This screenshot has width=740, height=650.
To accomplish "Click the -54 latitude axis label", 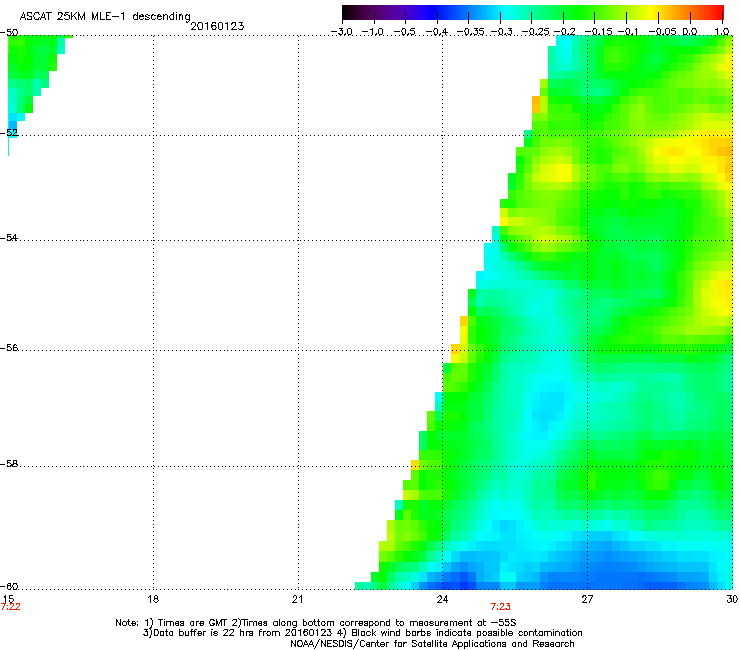I will pyautogui.click(x=9, y=237).
